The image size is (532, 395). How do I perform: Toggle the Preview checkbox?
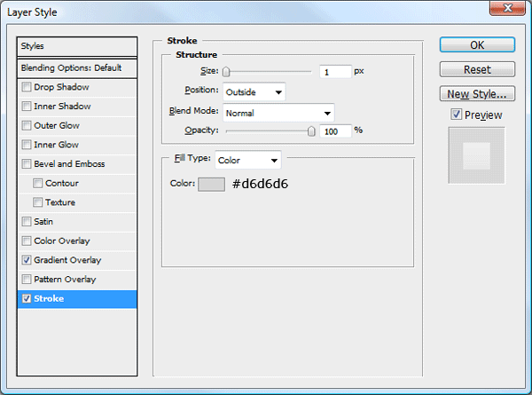[457, 115]
